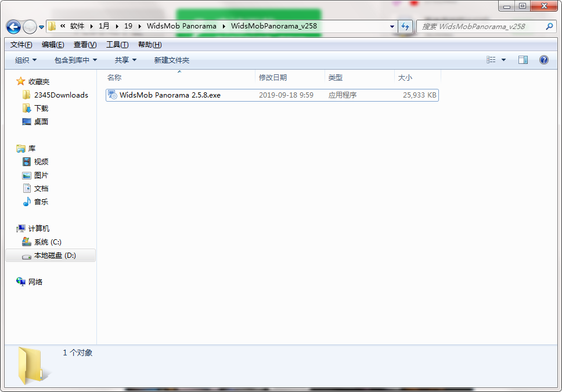Click WidsMobPanorama_v258 breadcrumb segment
The width and height of the screenshot is (562, 392).
tap(274, 26)
